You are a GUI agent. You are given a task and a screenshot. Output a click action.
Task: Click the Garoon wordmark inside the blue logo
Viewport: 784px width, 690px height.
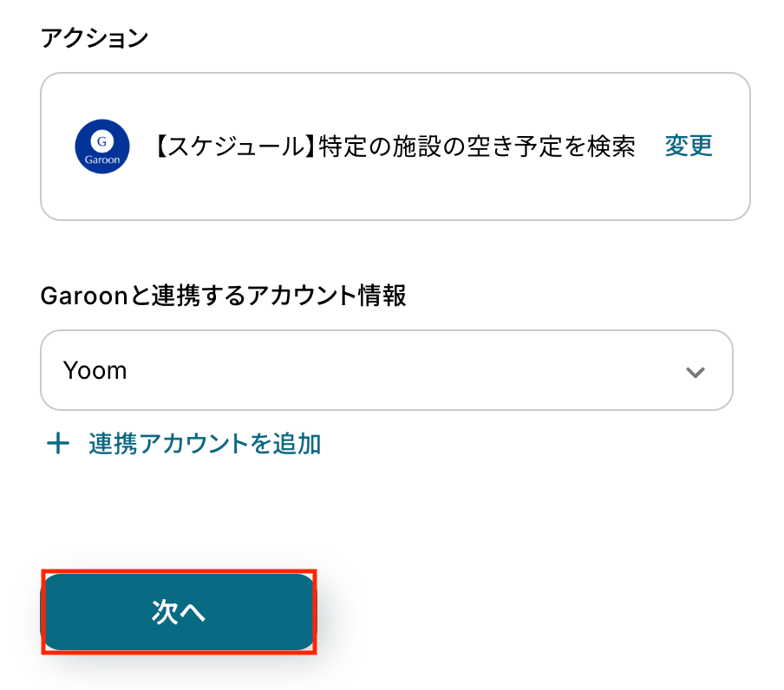coord(102,159)
